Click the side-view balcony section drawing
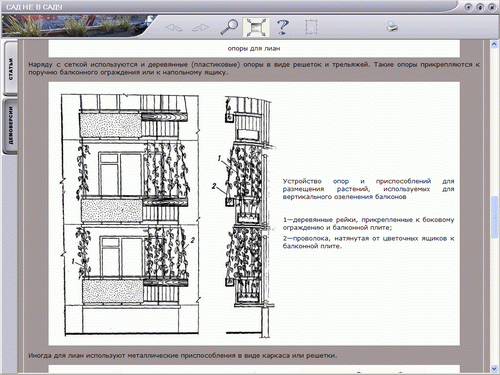Screen dimensions: 500x375 [248, 215]
